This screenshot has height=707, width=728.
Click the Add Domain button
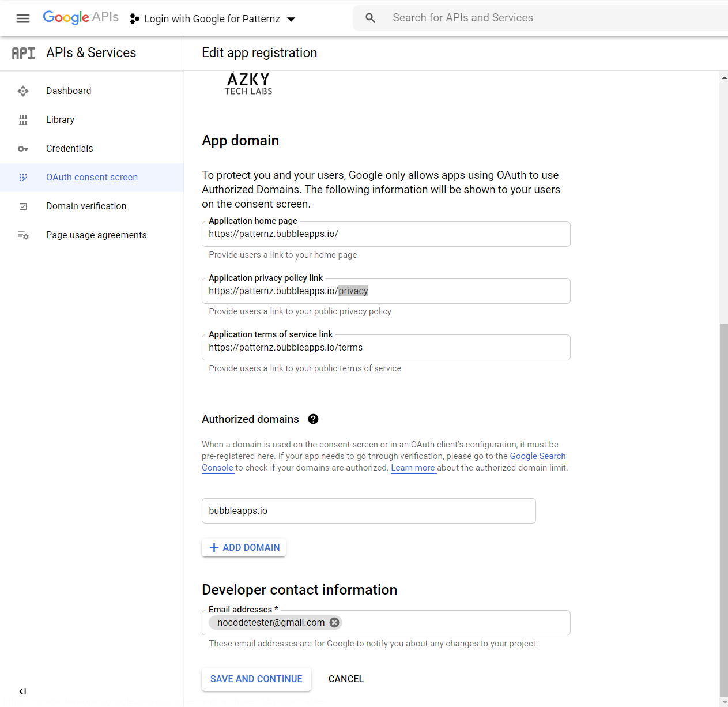(x=244, y=548)
